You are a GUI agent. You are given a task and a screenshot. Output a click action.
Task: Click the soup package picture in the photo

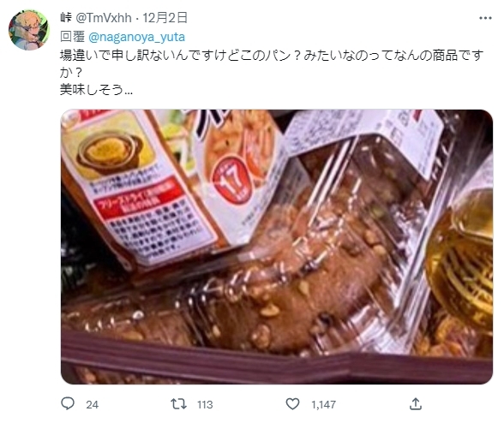(x=110, y=152)
